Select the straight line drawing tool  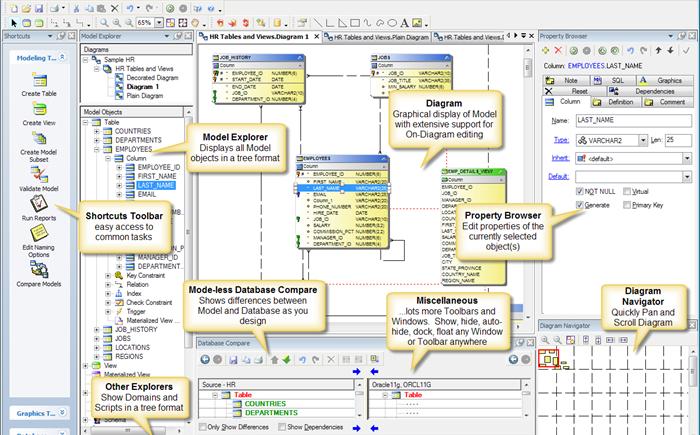[317, 22]
